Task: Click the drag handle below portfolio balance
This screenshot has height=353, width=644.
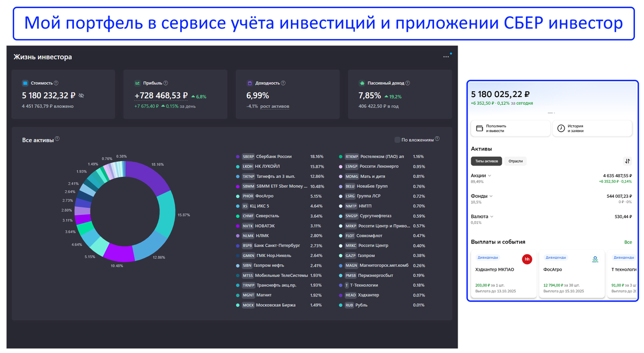Action: coord(551,113)
